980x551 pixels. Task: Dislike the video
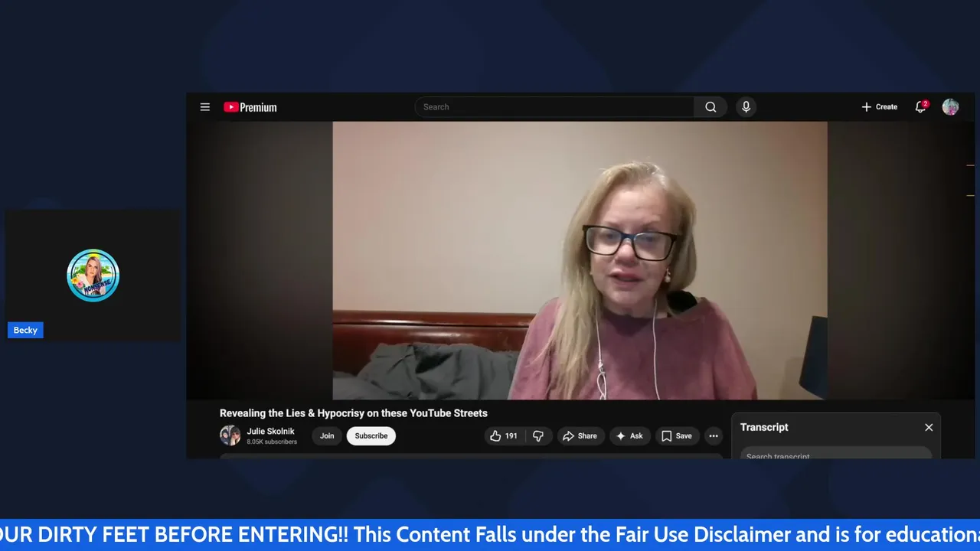(x=538, y=435)
